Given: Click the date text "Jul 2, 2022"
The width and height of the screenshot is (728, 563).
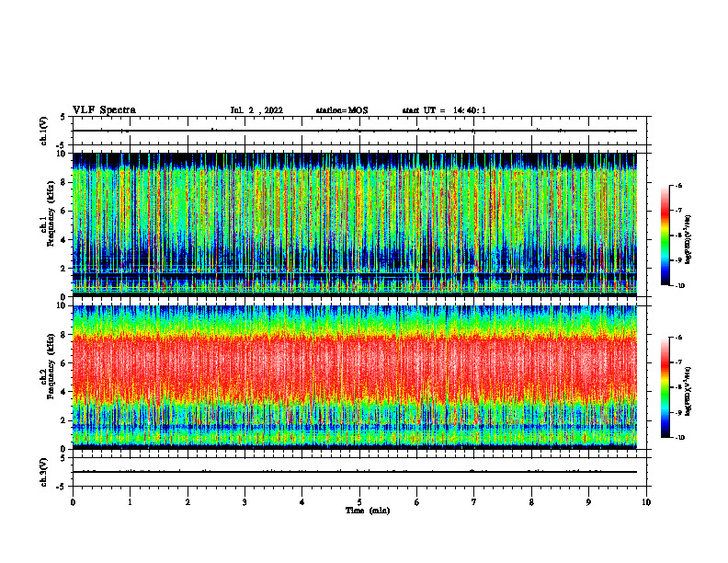Looking at the screenshot, I should click(256, 110).
